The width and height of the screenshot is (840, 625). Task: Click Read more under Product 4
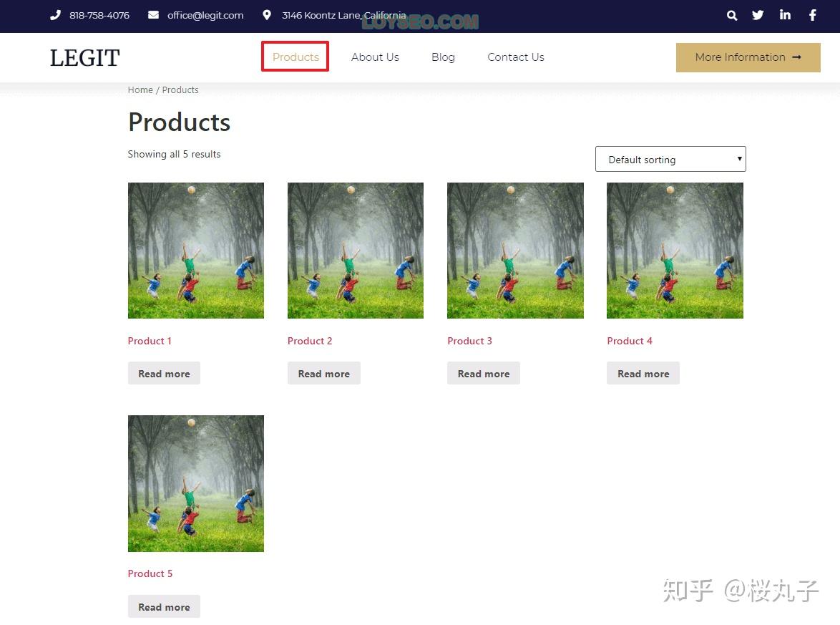pyautogui.click(x=643, y=374)
